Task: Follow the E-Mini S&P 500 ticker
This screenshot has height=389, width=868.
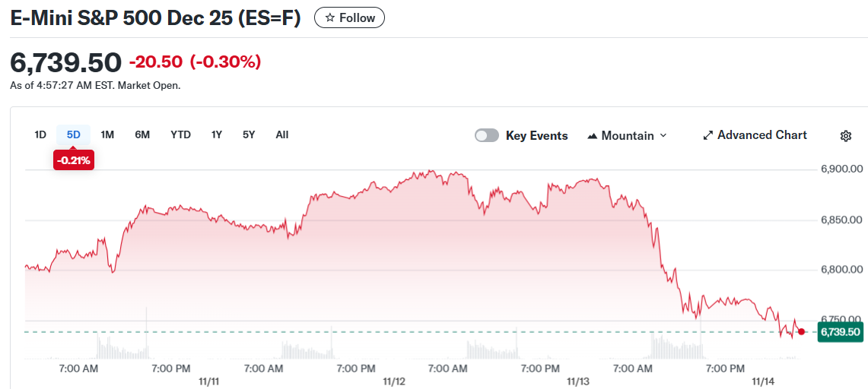Action: pyautogui.click(x=349, y=17)
